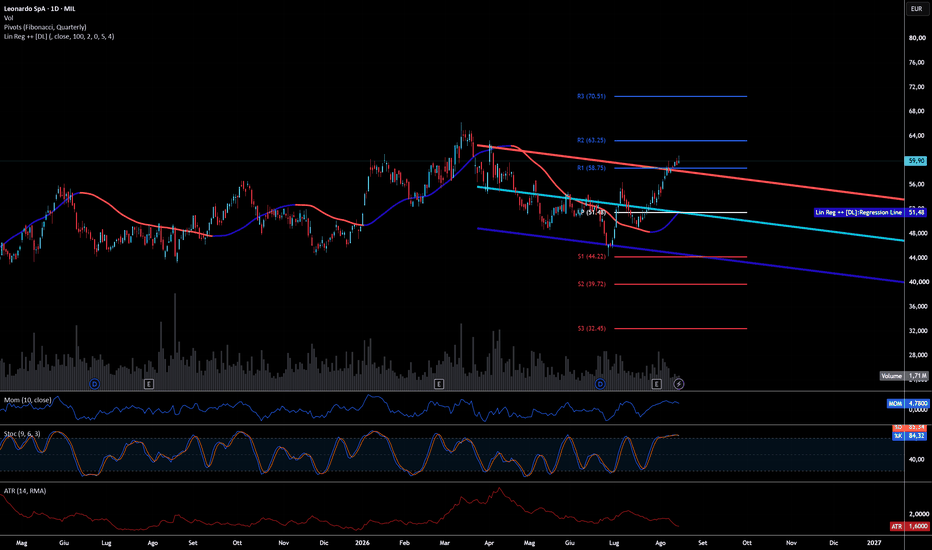This screenshot has width=932, height=550.
Task: Click the 2,0000 ATR scale label
Action: [x=918, y=514]
